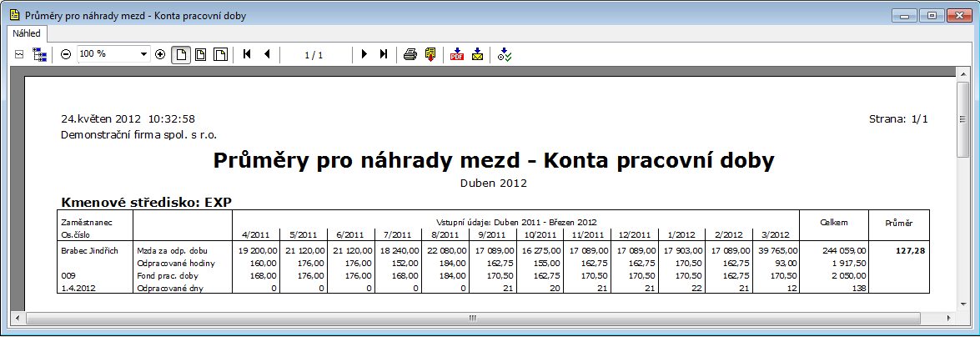Maximize the report preview window
980x337 pixels.
tap(932, 15)
